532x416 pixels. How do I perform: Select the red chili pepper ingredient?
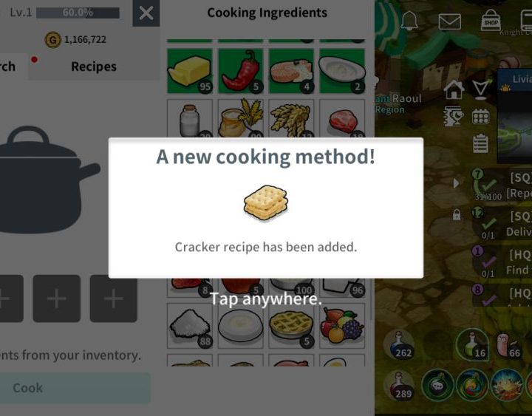(x=241, y=71)
